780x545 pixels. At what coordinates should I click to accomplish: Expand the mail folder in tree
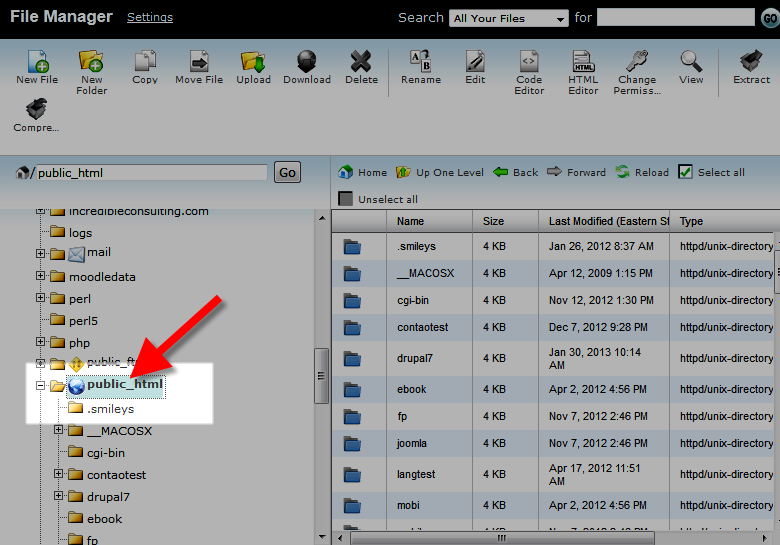click(41, 253)
